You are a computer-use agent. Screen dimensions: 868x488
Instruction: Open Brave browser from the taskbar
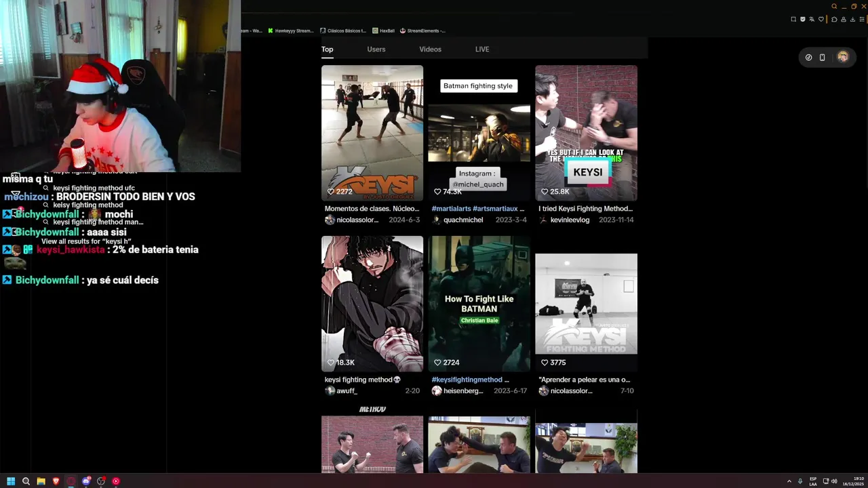coord(56,481)
